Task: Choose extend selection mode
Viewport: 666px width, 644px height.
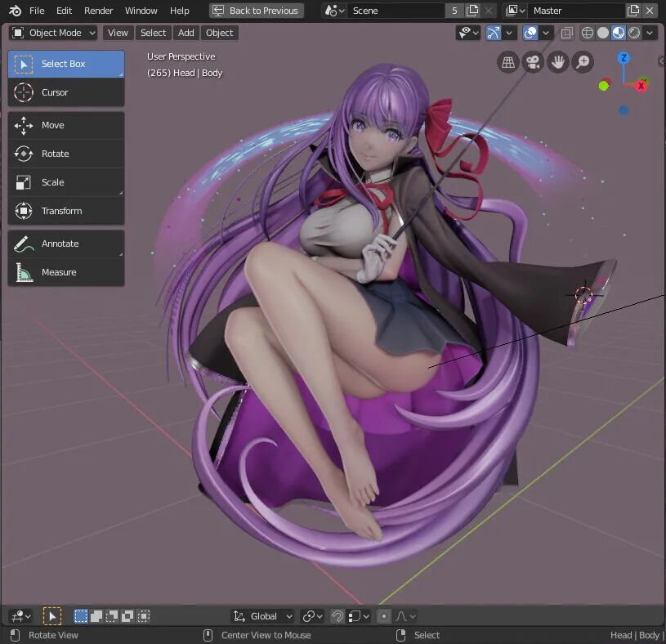Action: pos(96,616)
